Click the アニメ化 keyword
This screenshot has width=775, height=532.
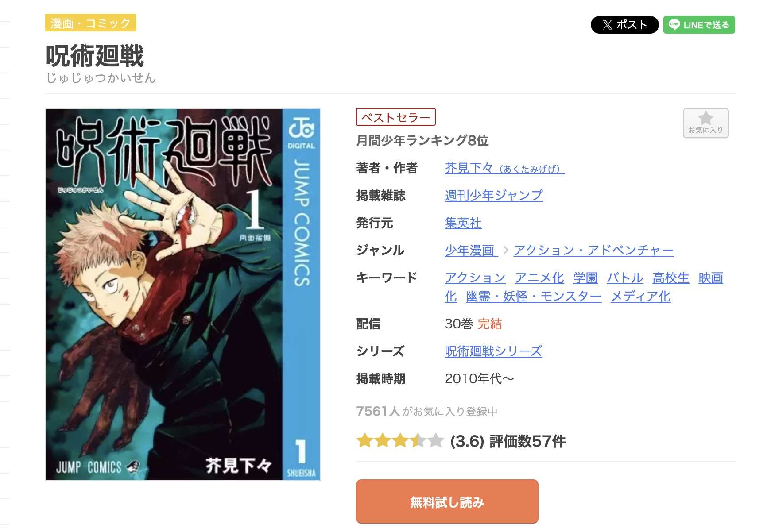(539, 278)
